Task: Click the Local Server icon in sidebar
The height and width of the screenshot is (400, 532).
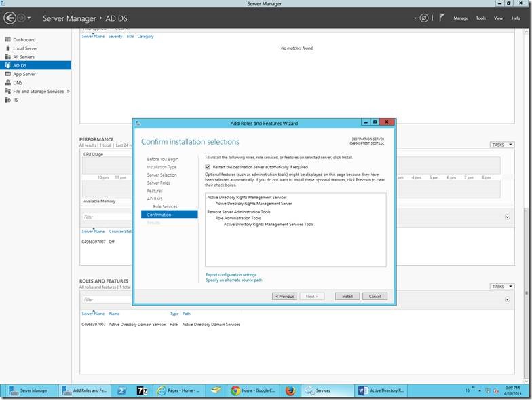Action: coord(8,48)
